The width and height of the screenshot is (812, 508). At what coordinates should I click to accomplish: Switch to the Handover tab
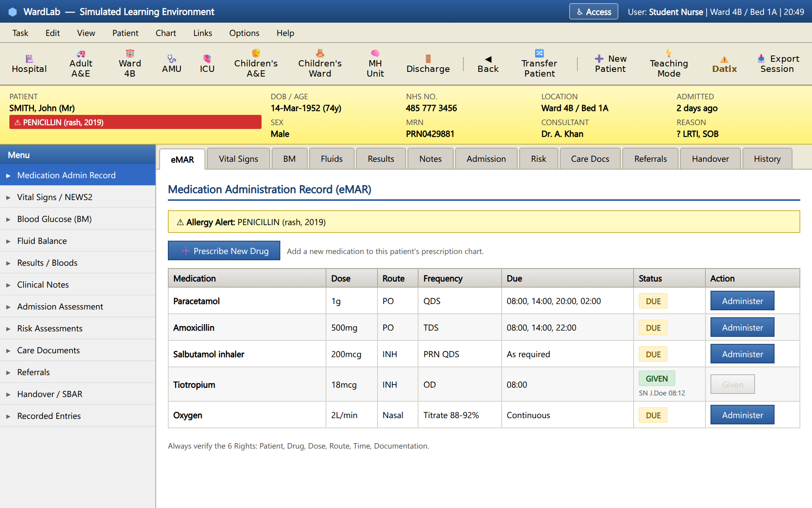(710, 159)
